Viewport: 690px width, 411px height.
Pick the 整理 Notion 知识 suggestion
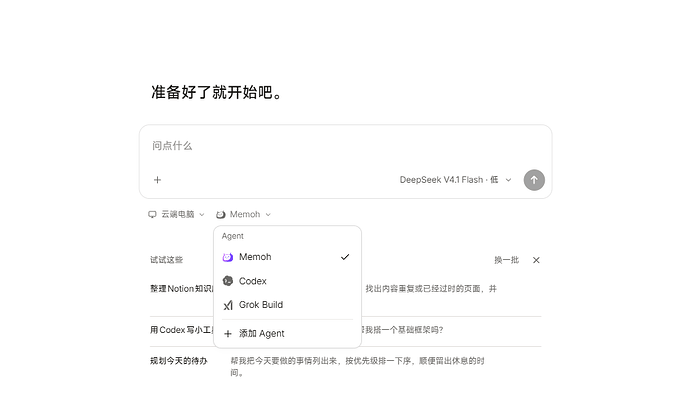(x=181, y=289)
